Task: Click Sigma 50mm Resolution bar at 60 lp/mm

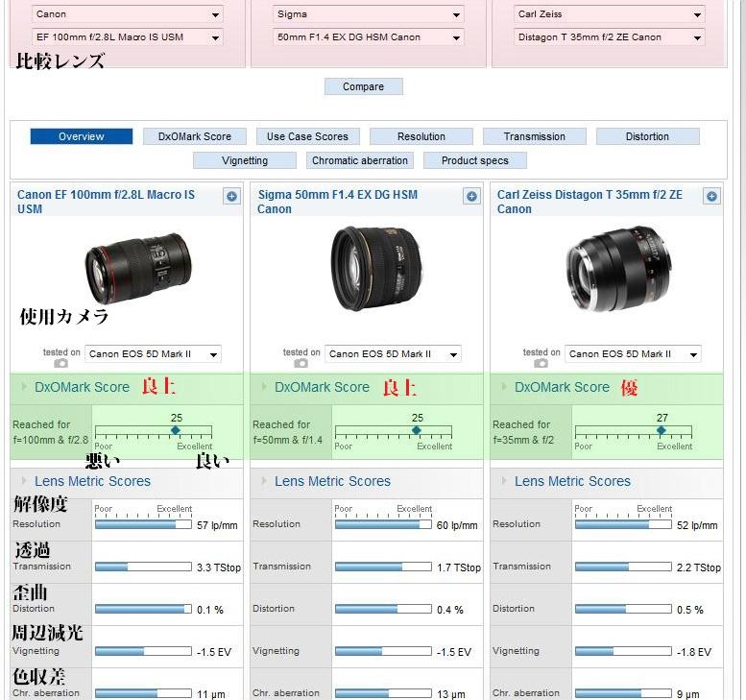Action: 383,525
